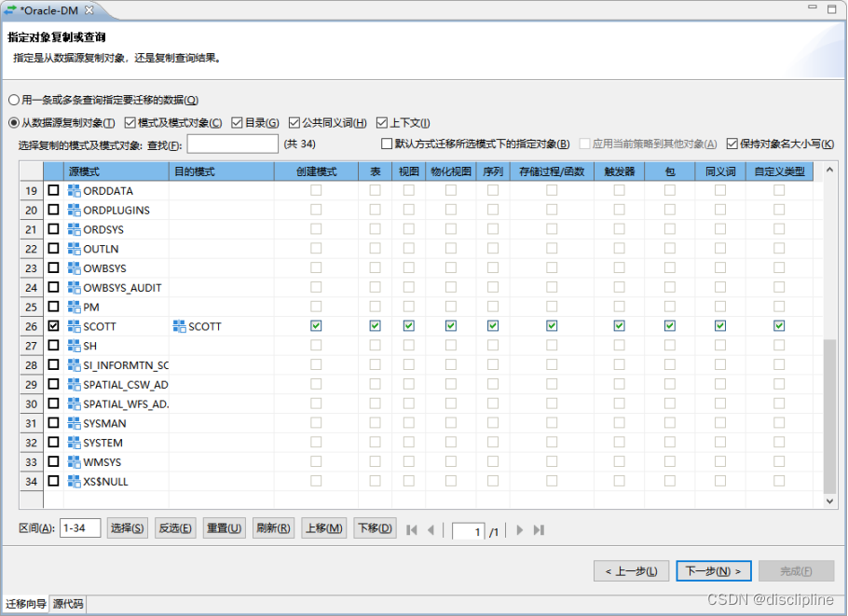Click the row number 34 header
This screenshot has height=616, width=848.
click(32, 481)
